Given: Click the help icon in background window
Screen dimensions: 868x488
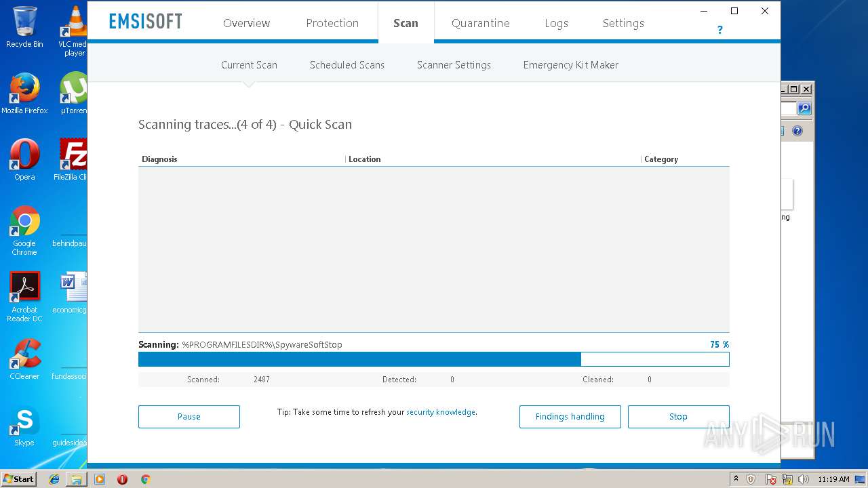Looking at the screenshot, I should (x=797, y=131).
